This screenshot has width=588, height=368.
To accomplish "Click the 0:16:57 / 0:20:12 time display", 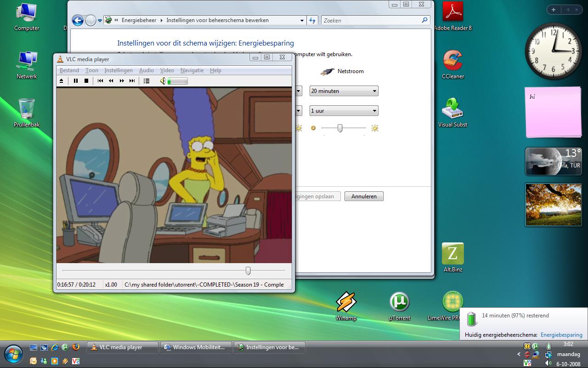I will click(76, 285).
